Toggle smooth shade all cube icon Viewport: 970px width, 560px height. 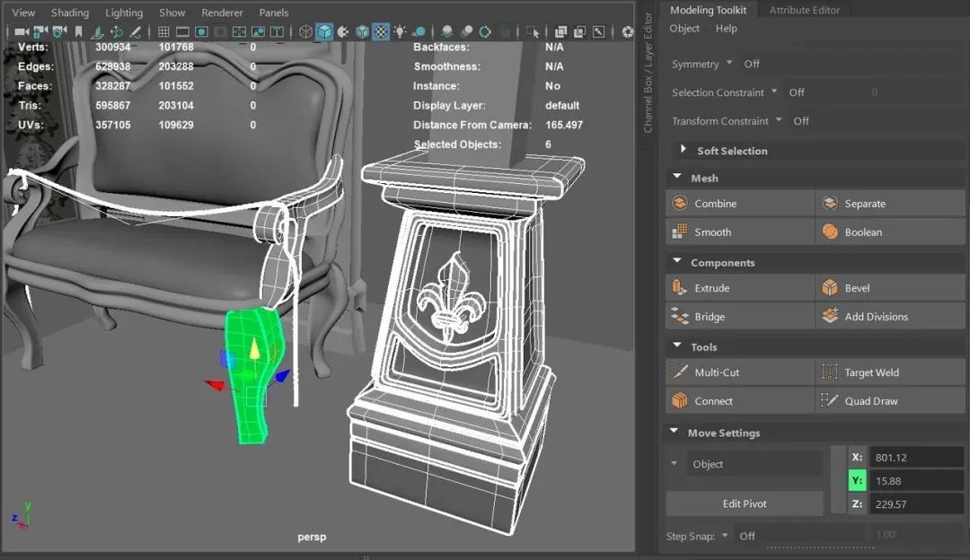(324, 32)
